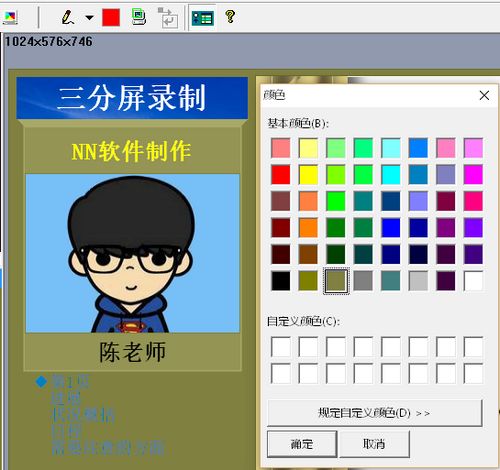Click the 确定 button

[302, 444]
